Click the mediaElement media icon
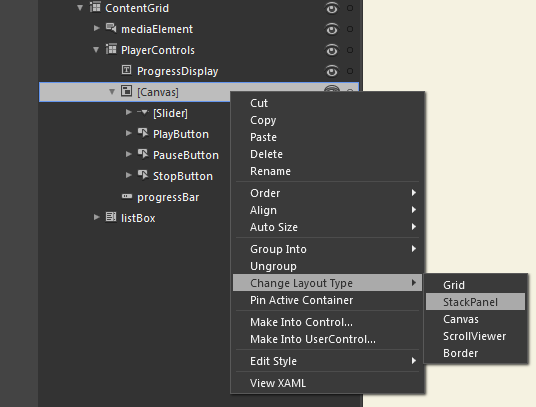The image size is (536, 407). click(x=111, y=28)
